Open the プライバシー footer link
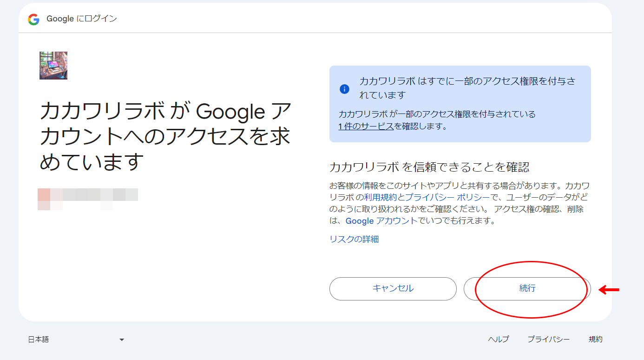 point(549,340)
